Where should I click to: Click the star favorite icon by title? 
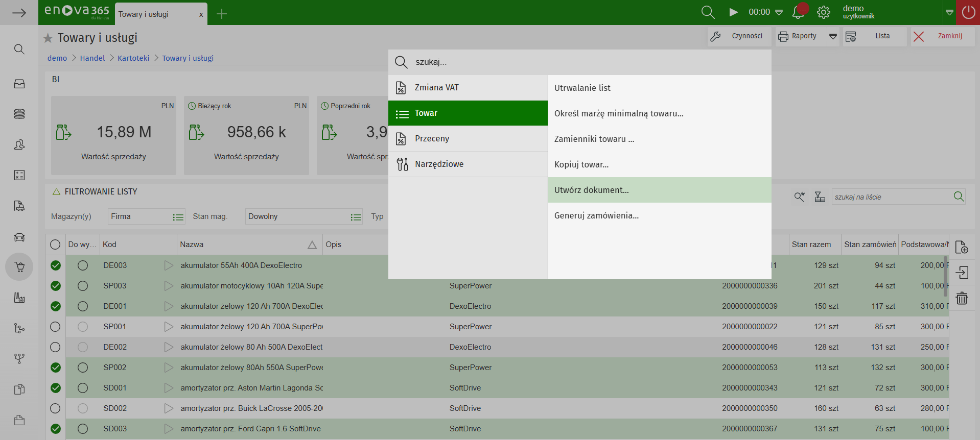click(x=48, y=38)
